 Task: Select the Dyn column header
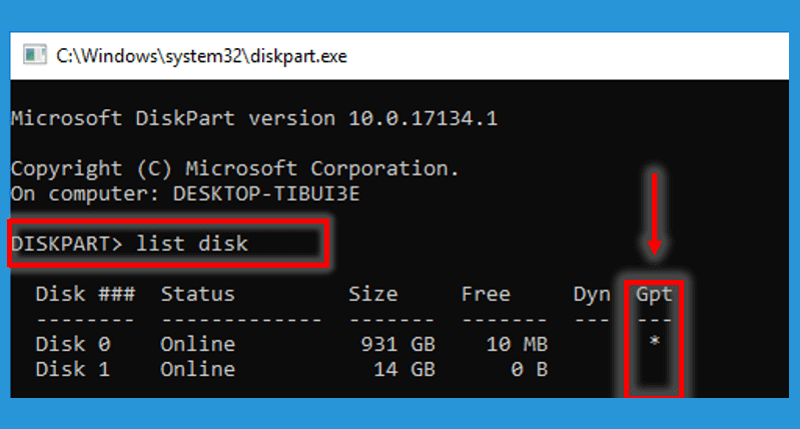click(591, 294)
